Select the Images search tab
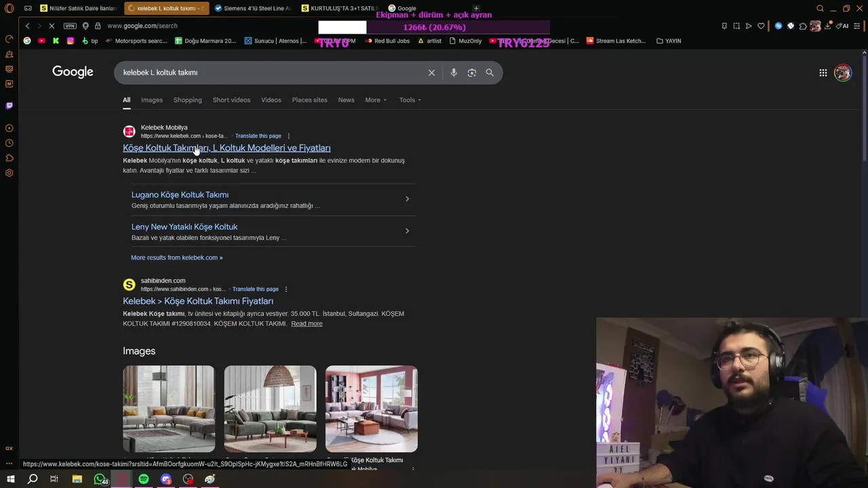868x488 pixels. click(x=152, y=100)
